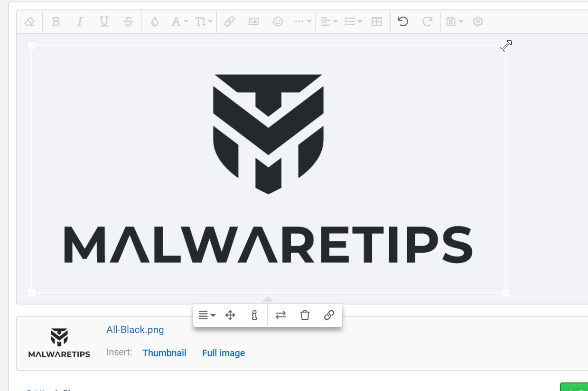Image resolution: width=588 pixels, height=391 pixels.
Task: Insert the attachment as Thumbnail
Action: pyautogui.click(x=164, y=353)
